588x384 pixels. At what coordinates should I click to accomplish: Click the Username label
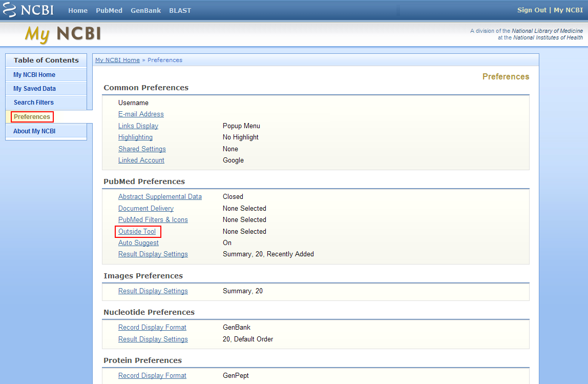(x=134, y=103)
